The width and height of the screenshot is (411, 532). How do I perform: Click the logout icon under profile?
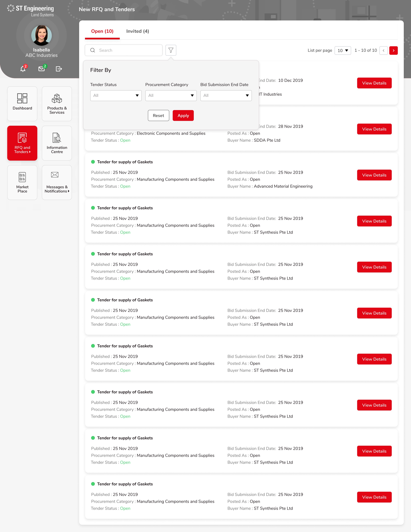(59, 69)
